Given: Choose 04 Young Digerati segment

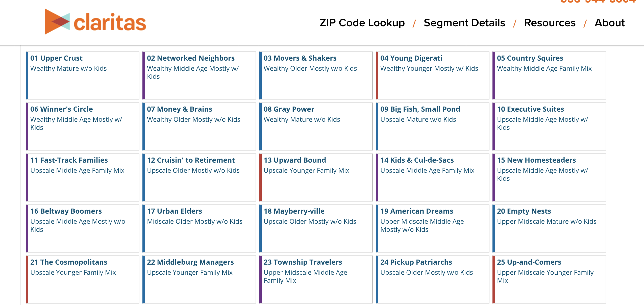Looking at the screenshot, I should pyautogui.click(x=433, y=75).
